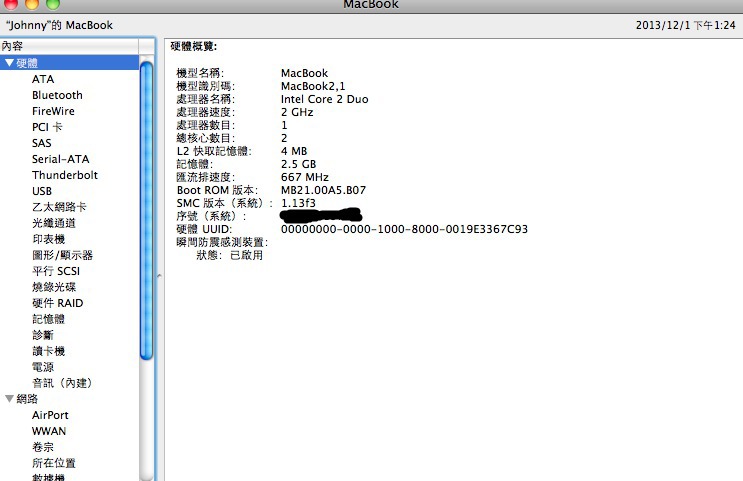
Task: Select 記憶體 in the sidebar list
Action: 48,319
